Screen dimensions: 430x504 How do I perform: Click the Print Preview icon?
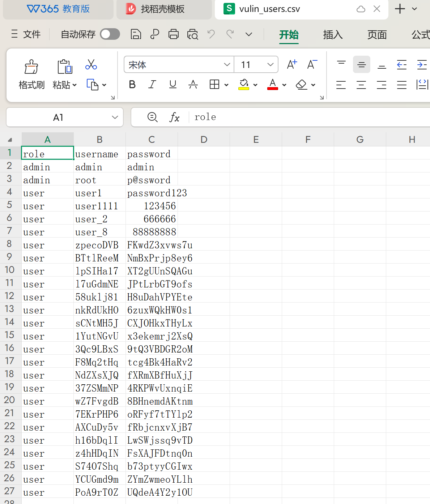(x=192, y=34)
